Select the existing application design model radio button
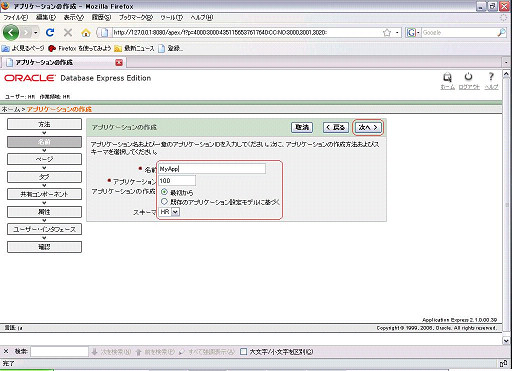This screenshot has width=512, height=371. point(164,201)
